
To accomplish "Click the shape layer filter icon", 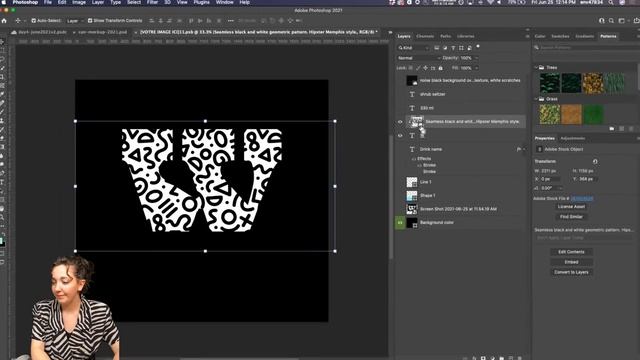I will click(461, 48).
